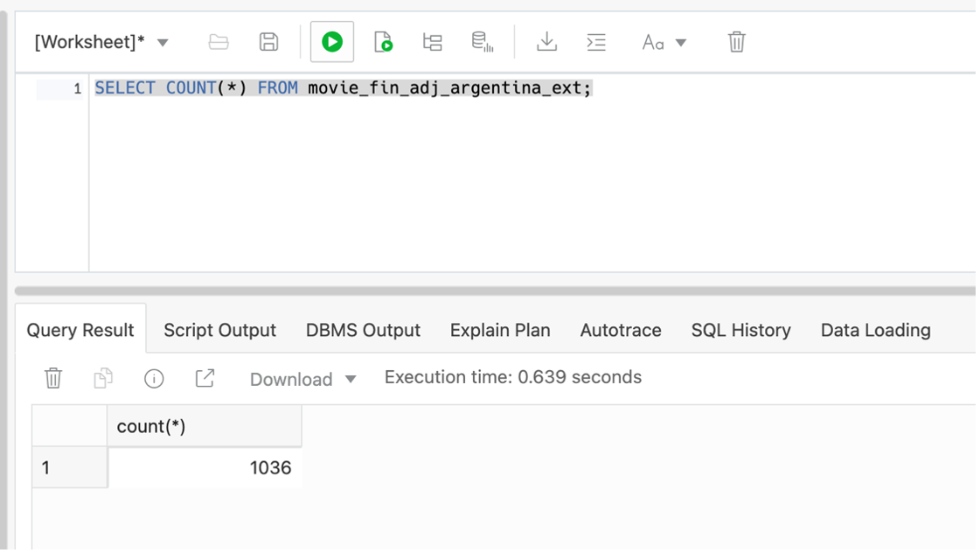Open the query result in a new window
The image size is (980, 553).
click(x=205, y=378)
